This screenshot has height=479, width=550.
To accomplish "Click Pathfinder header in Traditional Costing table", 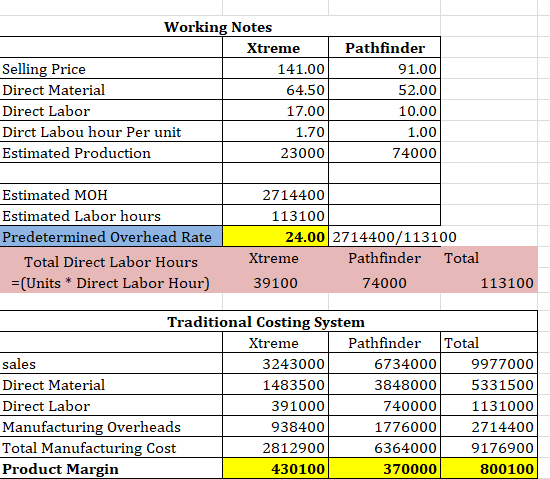I will (x=384, y=343).
